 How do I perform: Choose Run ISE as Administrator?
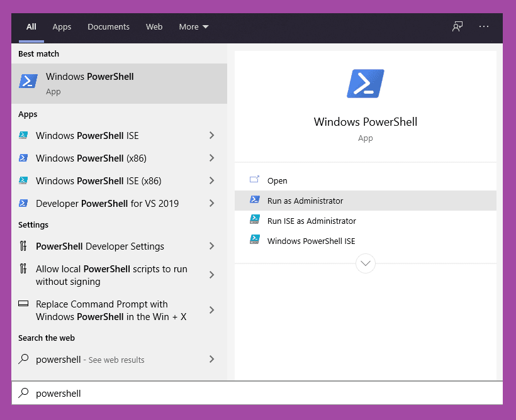[x=311, y=221]
